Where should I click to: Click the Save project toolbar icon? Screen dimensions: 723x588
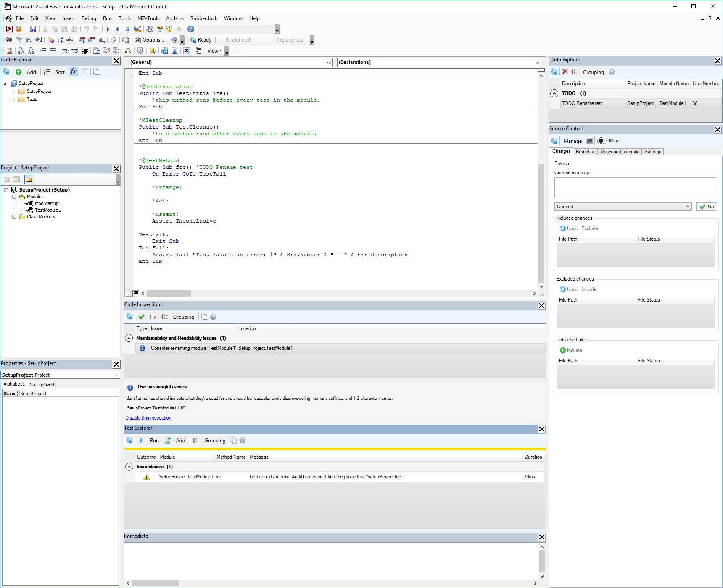(33, 29)
